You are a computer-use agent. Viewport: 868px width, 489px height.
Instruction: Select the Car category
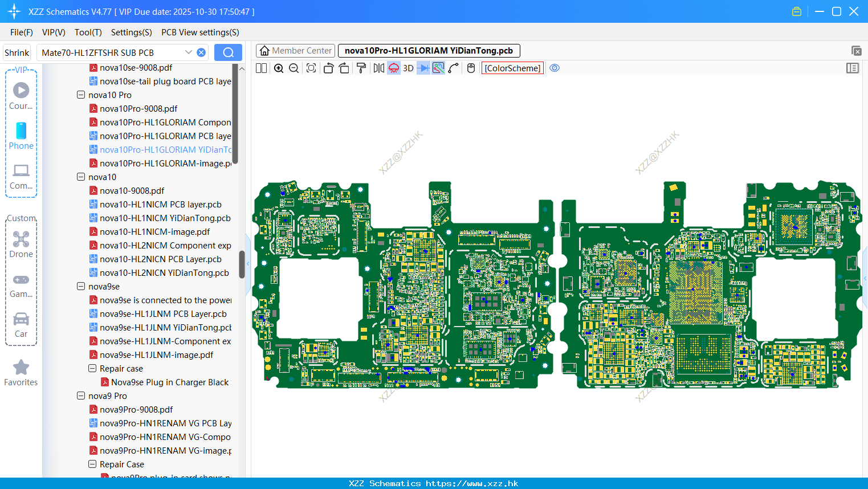(x=21, y=325)
